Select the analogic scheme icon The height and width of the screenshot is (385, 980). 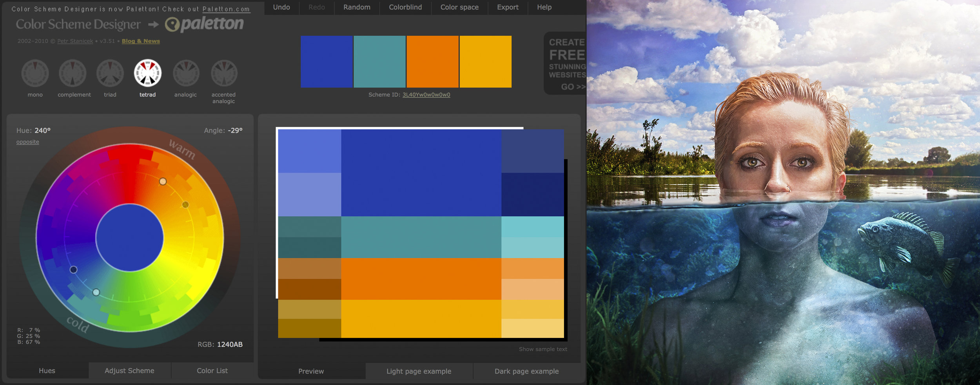(186, 73)
